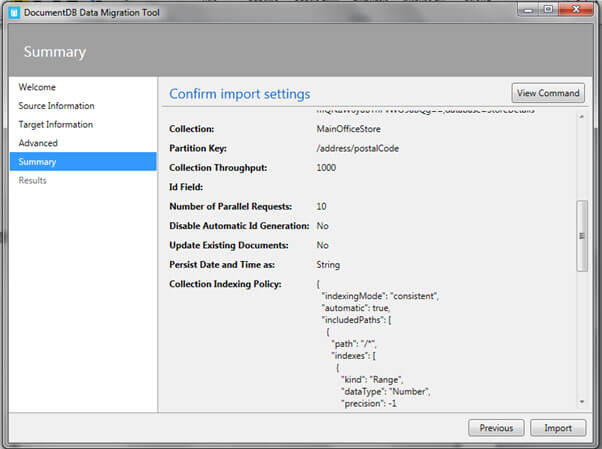Click parallel requests value 10
Screen dimensions: 602x449
pos(321,207)
